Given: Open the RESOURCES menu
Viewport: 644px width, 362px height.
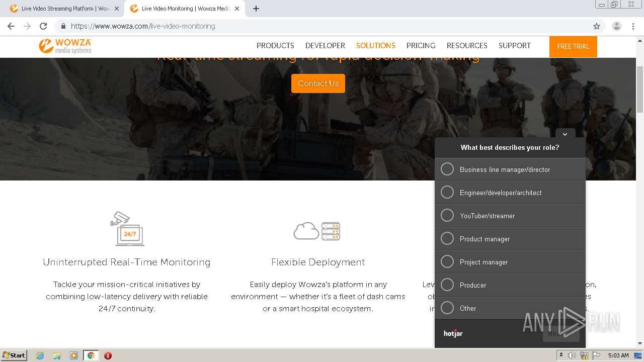Looking at the screenshot, I should click(x=467, y=46).
